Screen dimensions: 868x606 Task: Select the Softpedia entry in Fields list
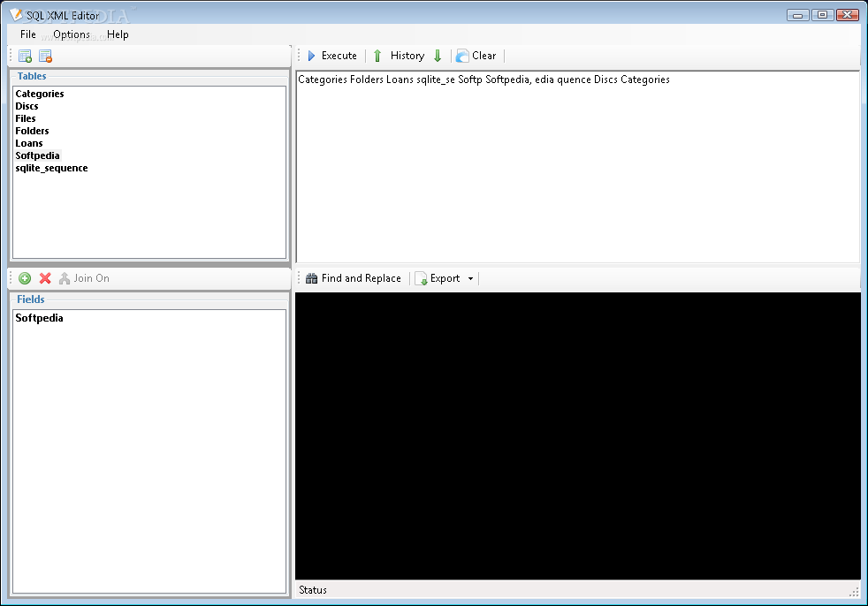tap(39, 318)
